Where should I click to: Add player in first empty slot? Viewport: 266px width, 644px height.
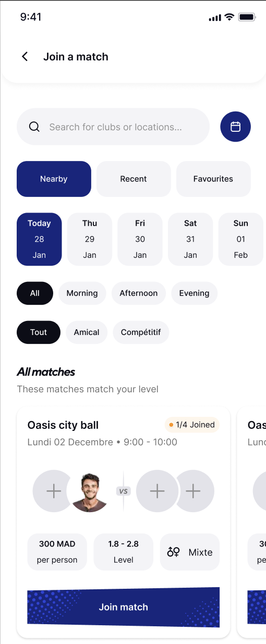coord(53,491)
